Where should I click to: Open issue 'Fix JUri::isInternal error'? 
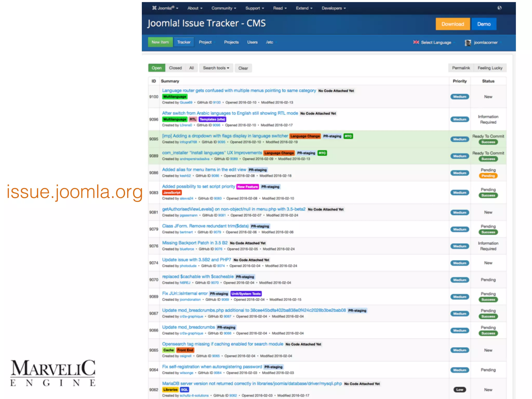[x=185, y=294]
